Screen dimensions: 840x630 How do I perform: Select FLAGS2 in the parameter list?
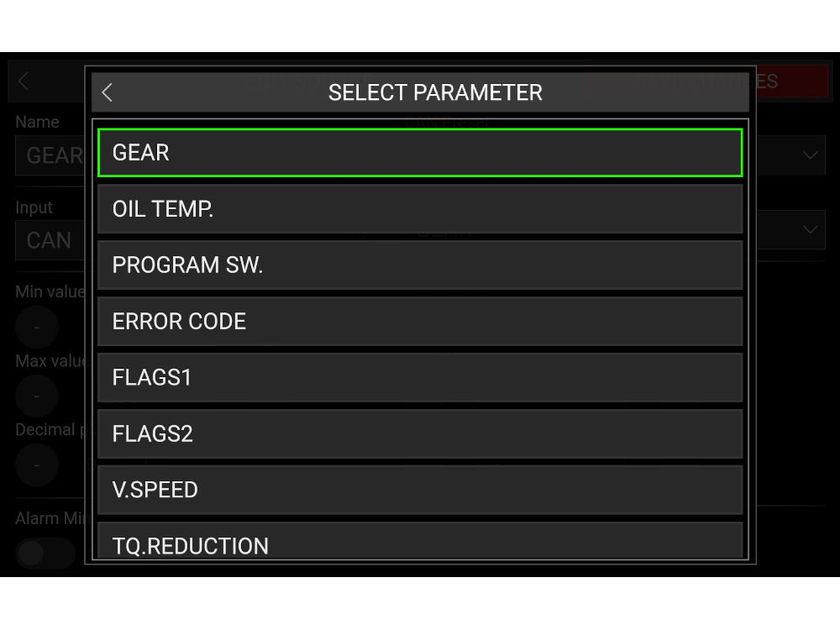pyautogui.click(x=420, y=434)
